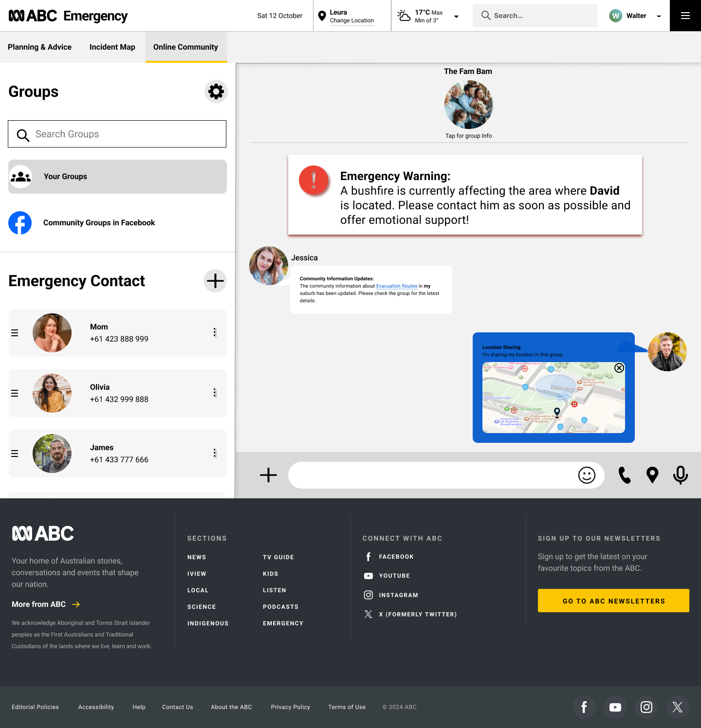Open YouTube round icon in footer bar
Screen dimensions: 701x728
pos(615,707)
